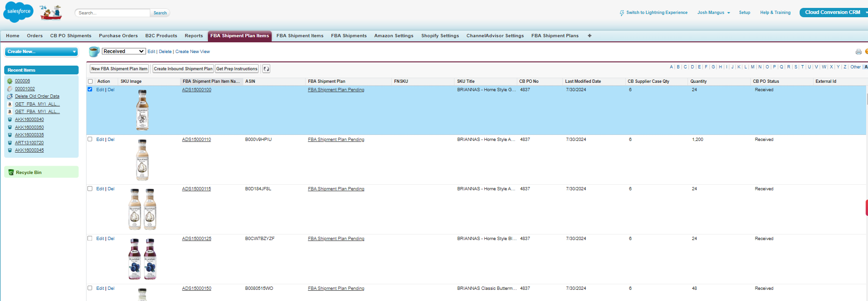The width and height of the screenshot is (868, 301).
Task: Go to the CB PO Shipments tab
Action: click(x=71, y=36)
